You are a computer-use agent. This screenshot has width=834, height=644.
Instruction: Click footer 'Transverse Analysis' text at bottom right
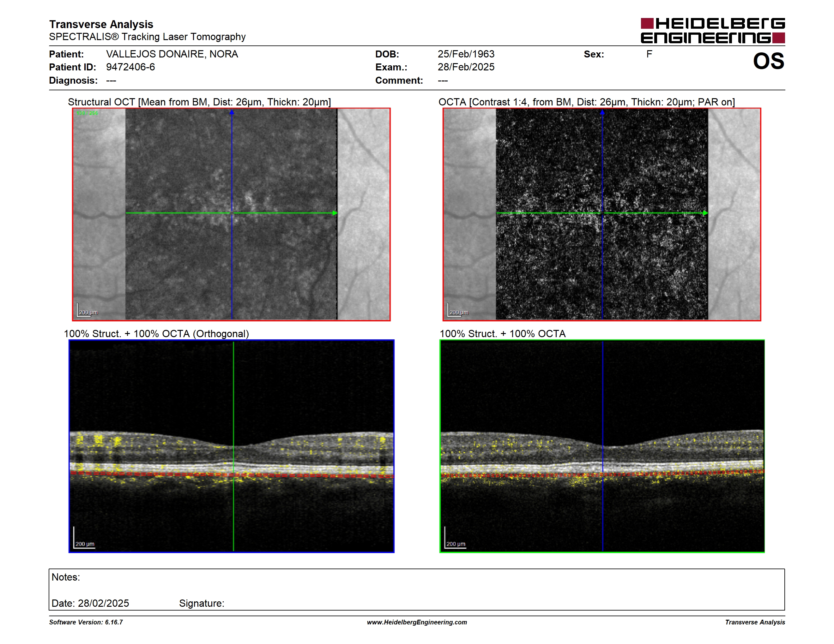tap(755, 622)
